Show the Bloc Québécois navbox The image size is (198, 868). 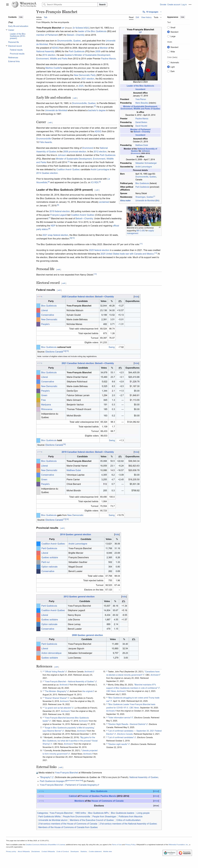tap(156, 791)
